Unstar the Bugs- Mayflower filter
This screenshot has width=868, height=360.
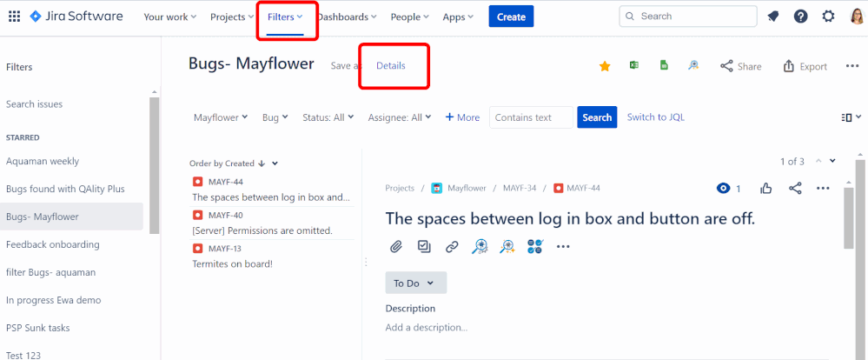click(x=605, y=66)
